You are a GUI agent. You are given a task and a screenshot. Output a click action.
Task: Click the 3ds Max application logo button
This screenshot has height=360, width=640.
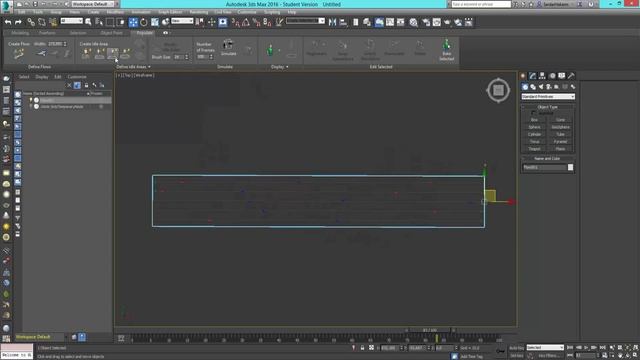[6, 6]
